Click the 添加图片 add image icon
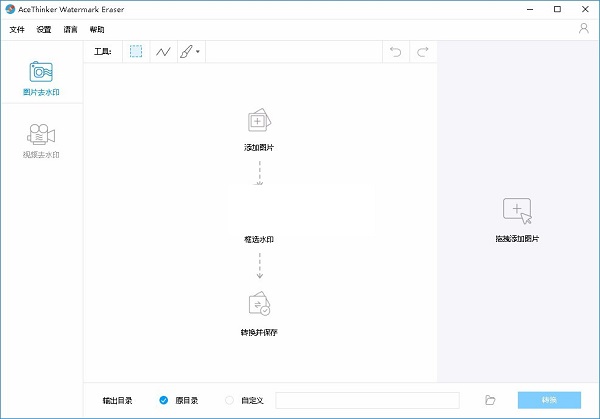This screenshot has width=600, height=419. point(259,120)
